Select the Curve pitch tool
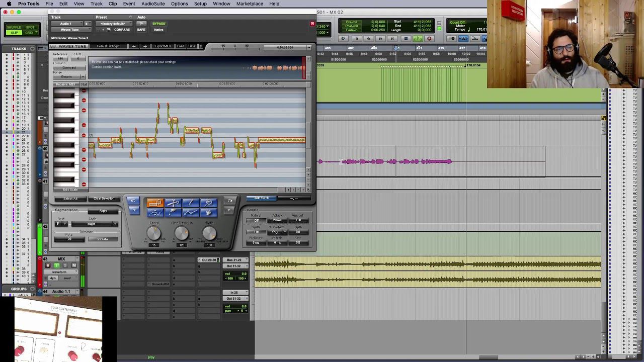 click(x=155, y=213)
